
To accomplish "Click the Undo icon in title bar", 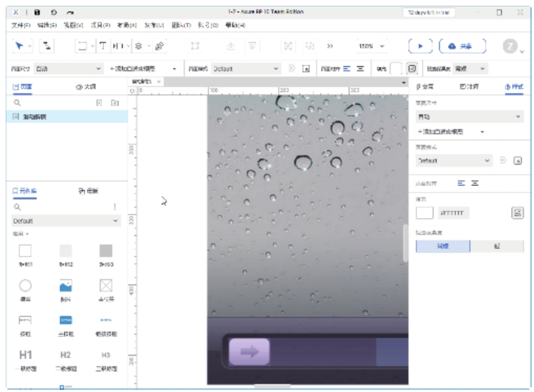I will point(55,12).
